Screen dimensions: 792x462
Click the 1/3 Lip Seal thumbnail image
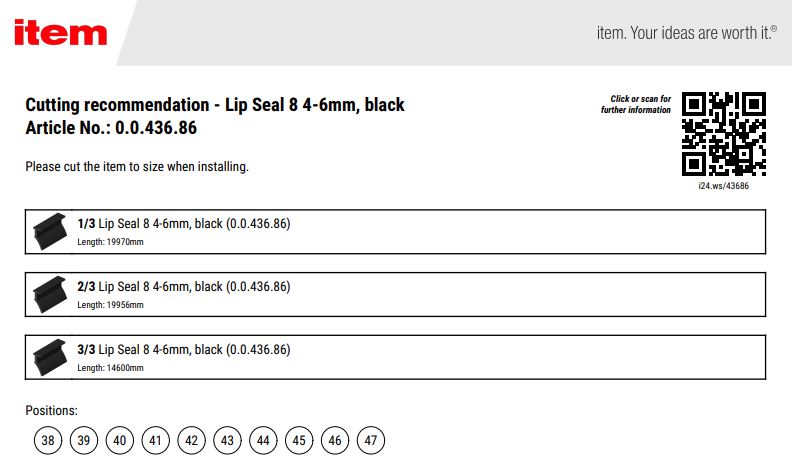(48, 231)
